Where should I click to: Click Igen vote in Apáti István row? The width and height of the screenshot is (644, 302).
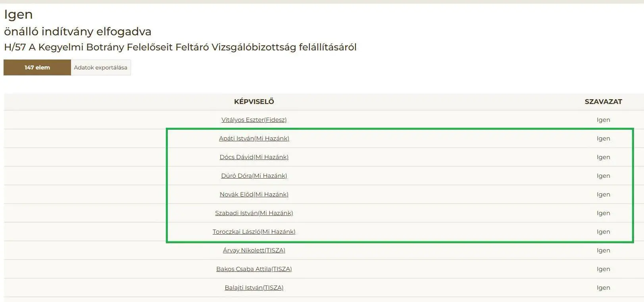(603, 138)
